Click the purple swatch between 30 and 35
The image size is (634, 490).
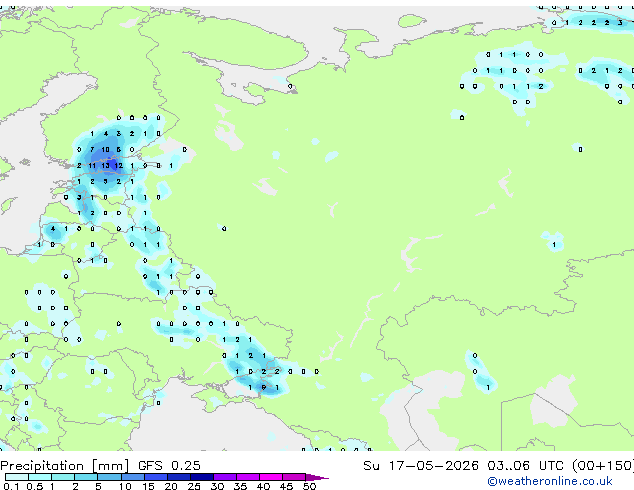225,477
